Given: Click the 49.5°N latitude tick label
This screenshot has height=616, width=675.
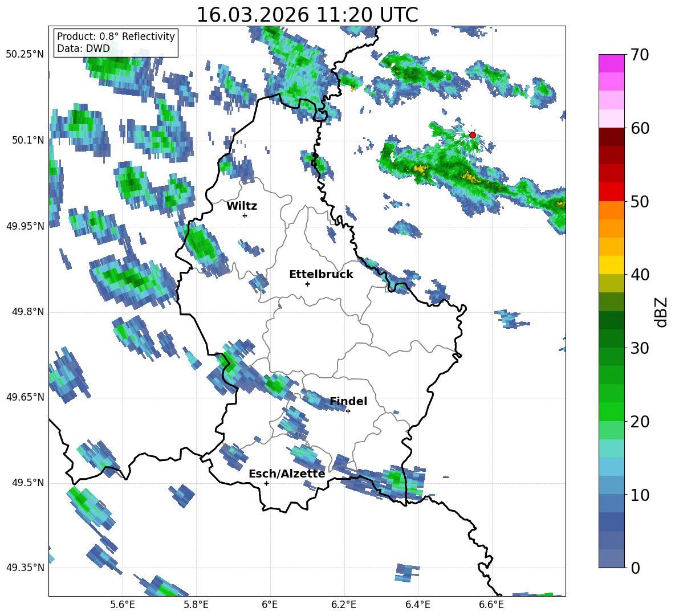Looking at the screenshot, I should [28, 483].
